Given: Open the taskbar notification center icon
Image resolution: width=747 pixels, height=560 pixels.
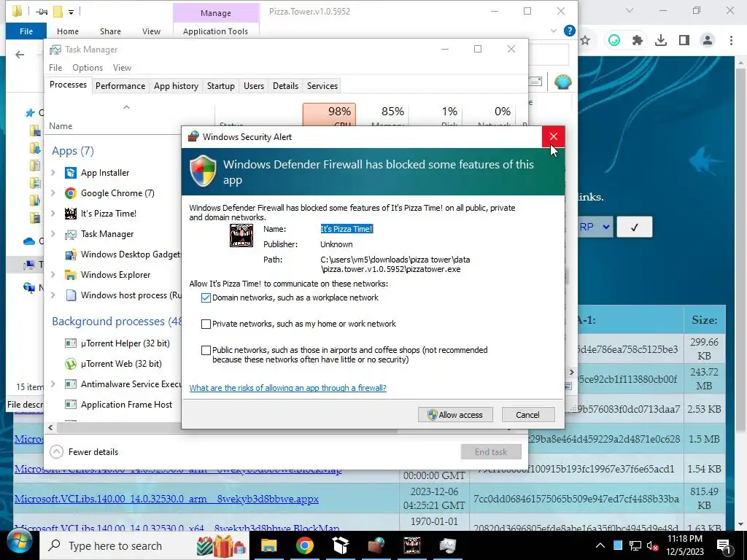Looking at the screenshot, I should (724, 545).
